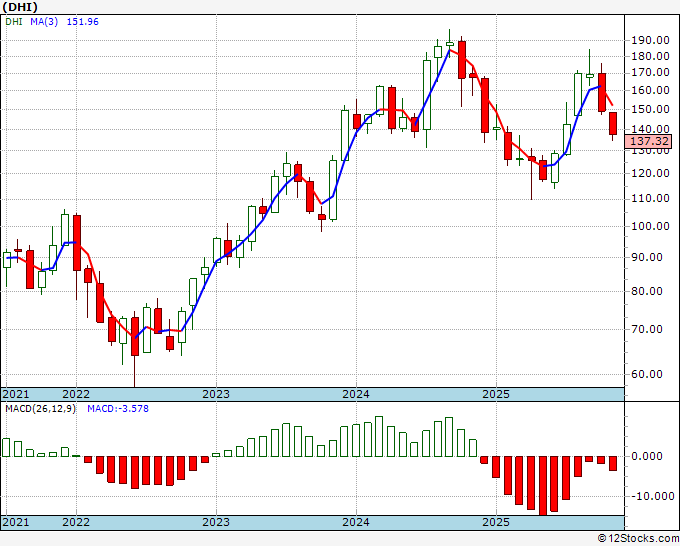This screenshot has width=680, height=546.
Task: Click the 120.00 price axis label
Action: pos(649,173)
